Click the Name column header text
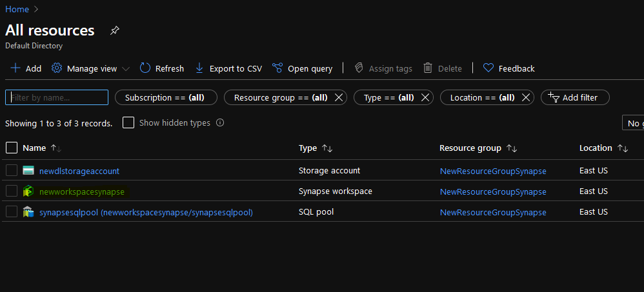 pyautogui.click(x=34, y=148)
